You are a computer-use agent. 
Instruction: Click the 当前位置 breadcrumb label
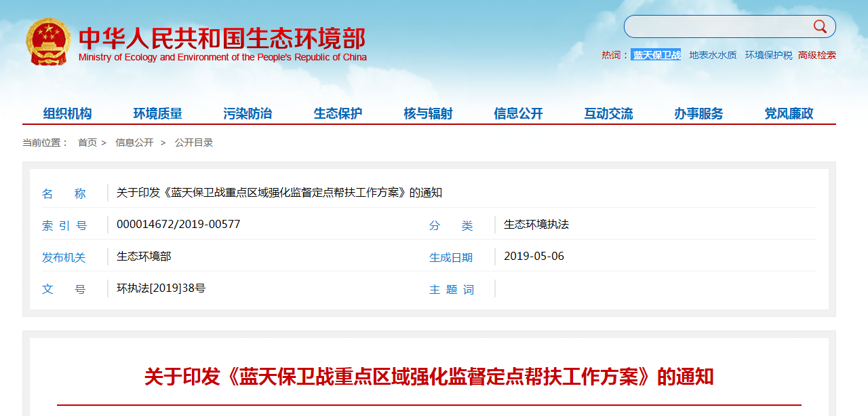pyautogui.click(x=45, y=143)
